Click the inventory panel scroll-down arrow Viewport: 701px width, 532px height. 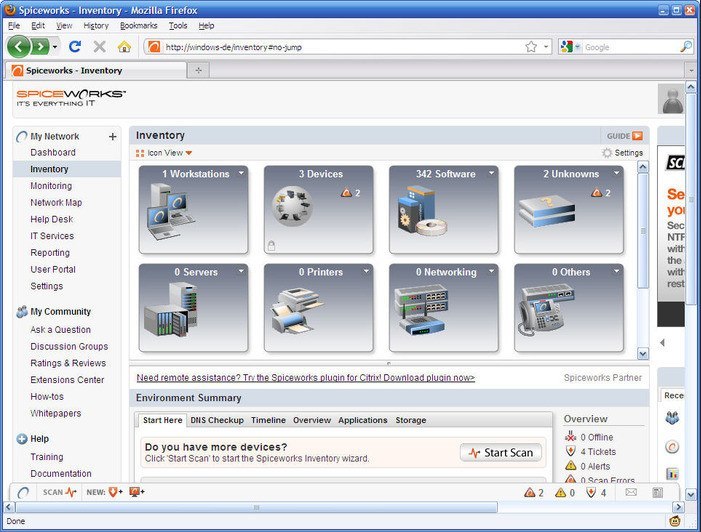643,354
